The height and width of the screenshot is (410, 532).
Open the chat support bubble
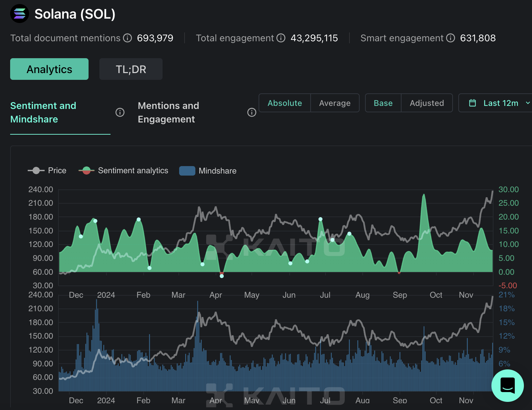pos(508,386)
